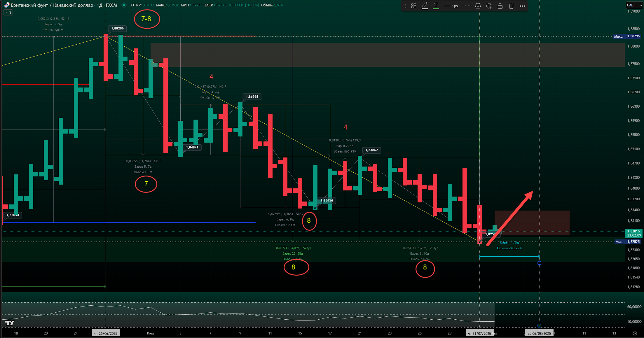Open time axis settings gear at the bottom right

[635, 333]
